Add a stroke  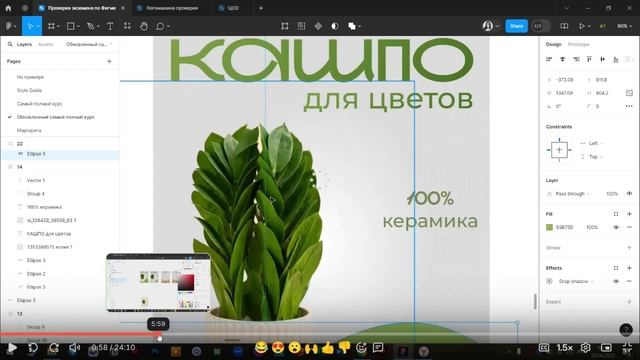629,247
